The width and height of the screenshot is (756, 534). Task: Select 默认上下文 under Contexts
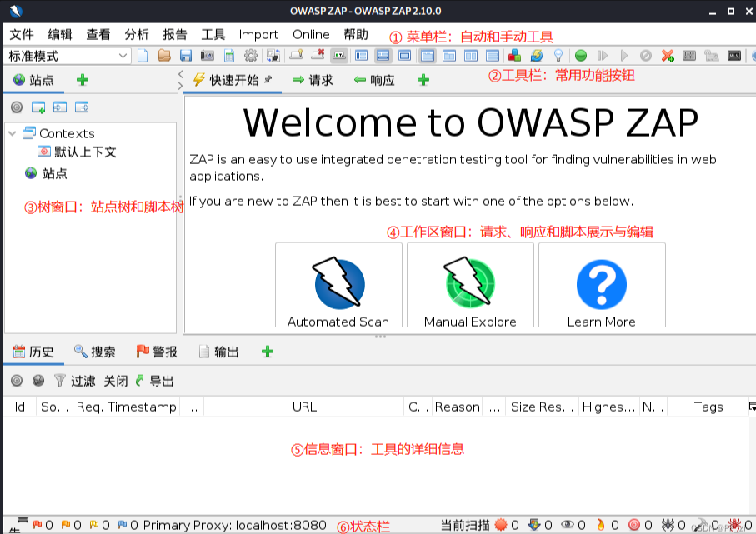pyautogui.click(x=77, y=152)
